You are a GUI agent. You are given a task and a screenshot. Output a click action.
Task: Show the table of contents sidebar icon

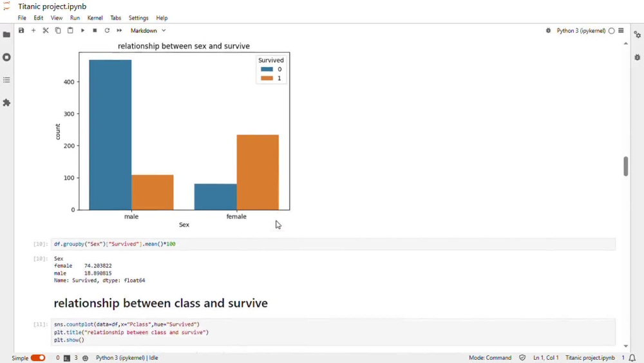click(6, 80)
